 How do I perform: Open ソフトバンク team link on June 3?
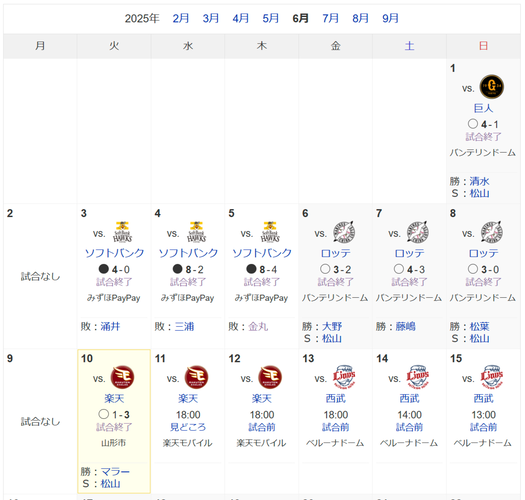114,253
